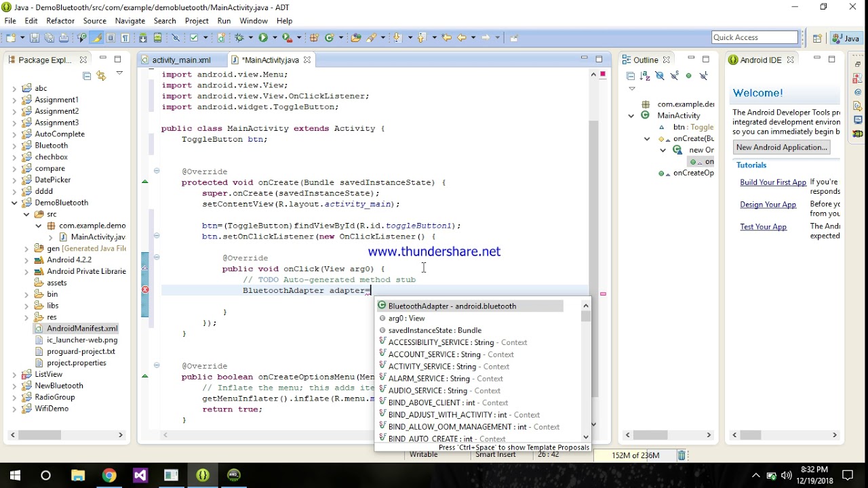Toggle Block Selection Mode in toolbar
The height and width of the screenshot is (488, 868).
tap(110, 38)
